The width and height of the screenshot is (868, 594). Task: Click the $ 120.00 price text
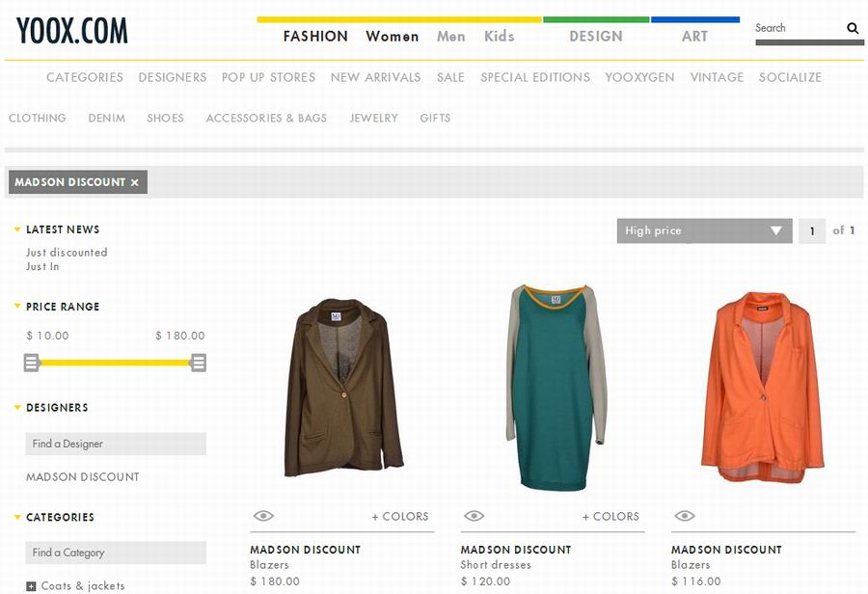coord(485,581)
